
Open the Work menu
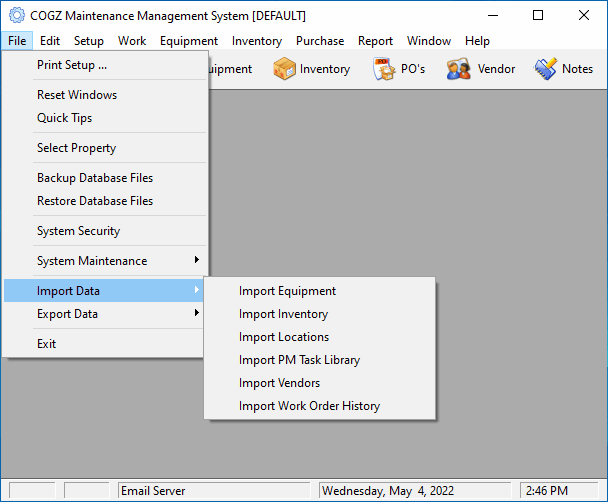coord(132,41)
